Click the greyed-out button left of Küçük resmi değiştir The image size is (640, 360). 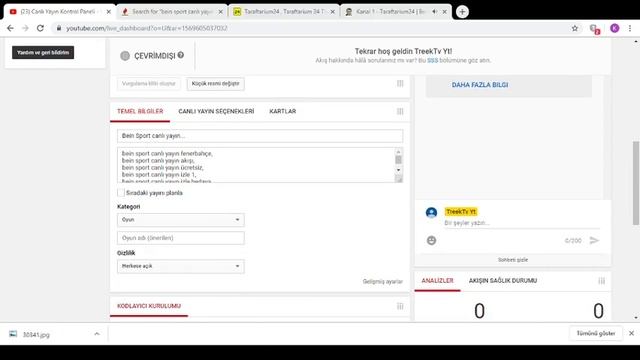pyautogui.click(x=149, y=84)
